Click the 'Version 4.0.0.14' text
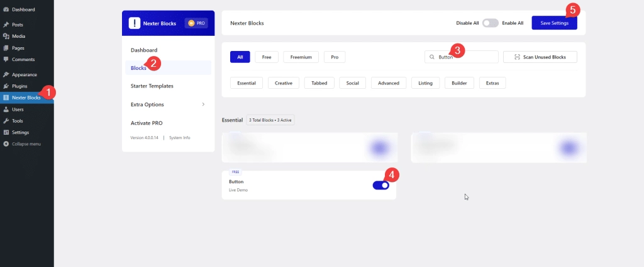Image resolution: width=644 pixels, height=267 pixels. coord(144,138)
